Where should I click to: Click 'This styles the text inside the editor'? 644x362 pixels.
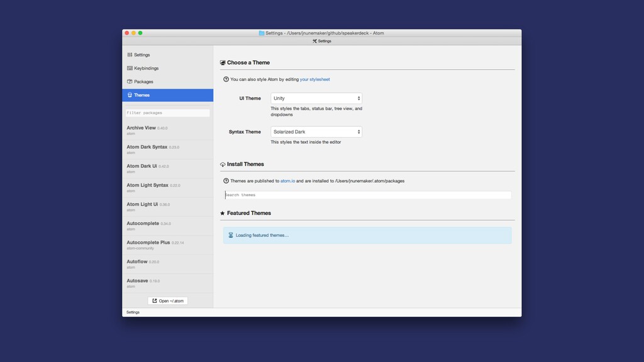tap(306, 142)
